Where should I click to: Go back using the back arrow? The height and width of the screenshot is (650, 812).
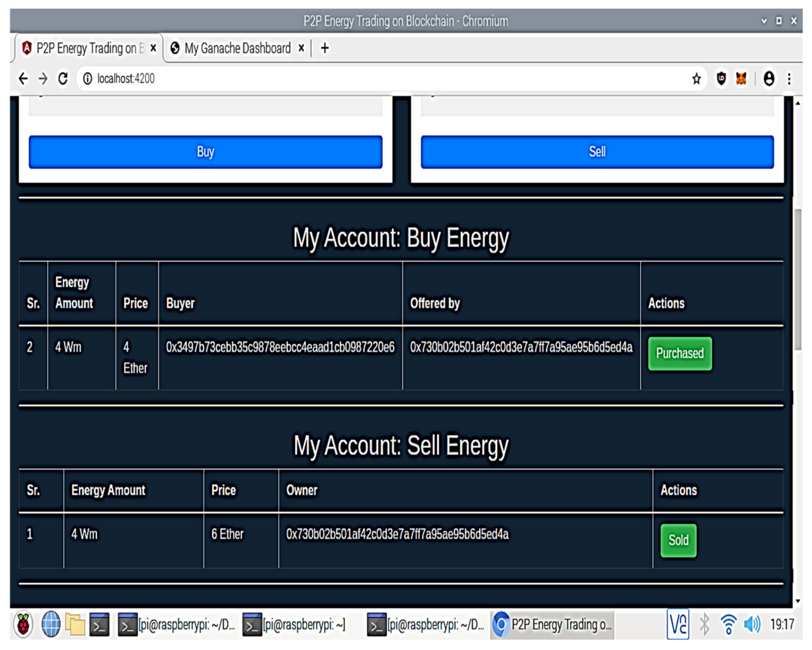[23, 79]
